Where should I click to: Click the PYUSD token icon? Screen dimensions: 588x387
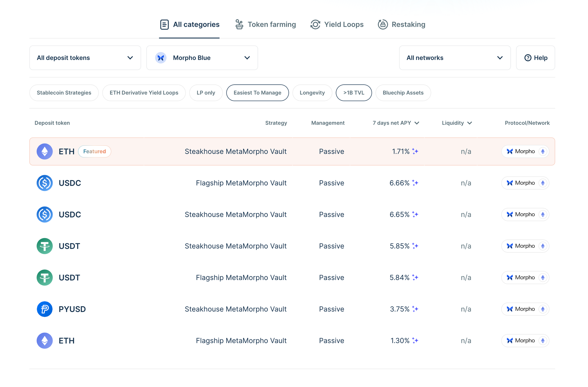tap(45, 309)
